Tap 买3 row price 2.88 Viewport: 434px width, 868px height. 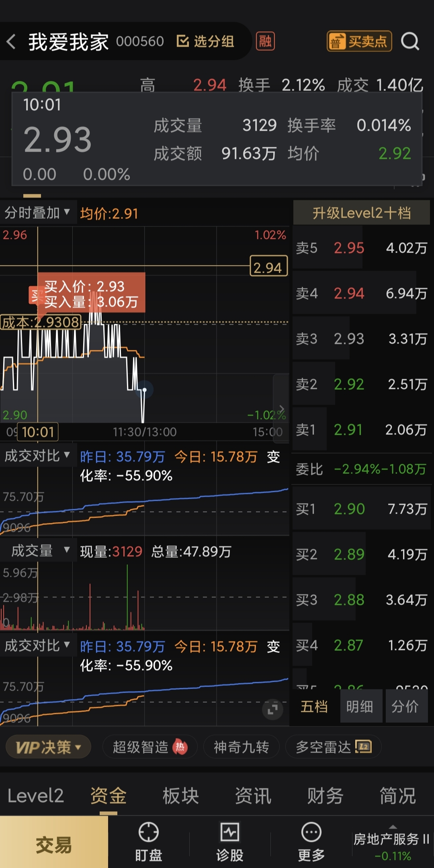(x=349, y=600)
